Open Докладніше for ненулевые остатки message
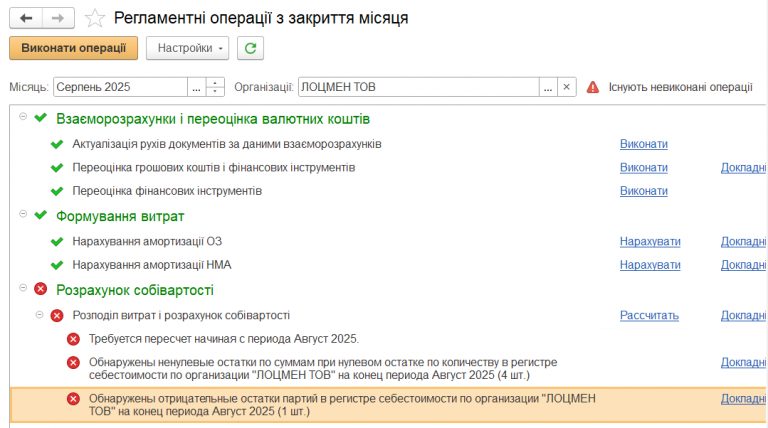The image size is (768, 428). point(744,362)
